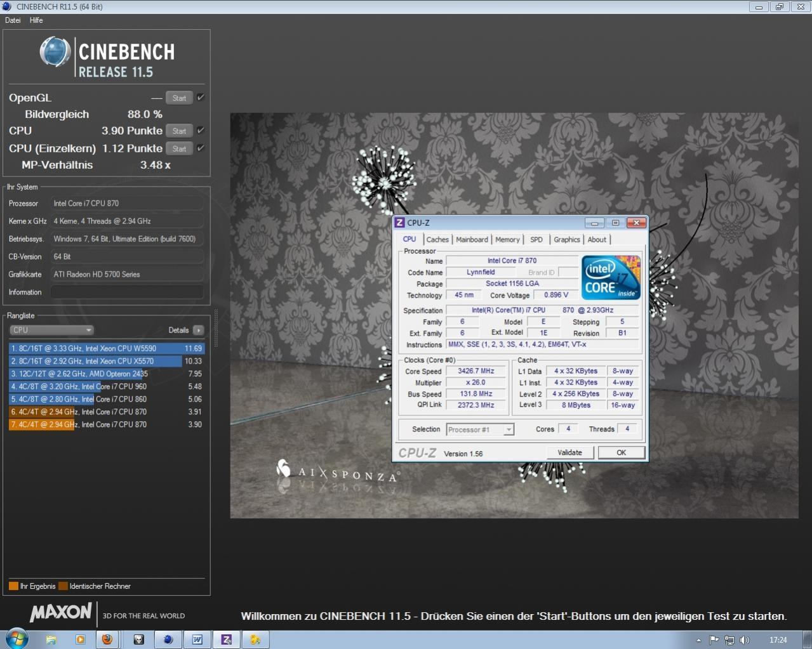Click the taskbar icon left of the Cinebench icon

pyautogui.click(x=139, y=639)
